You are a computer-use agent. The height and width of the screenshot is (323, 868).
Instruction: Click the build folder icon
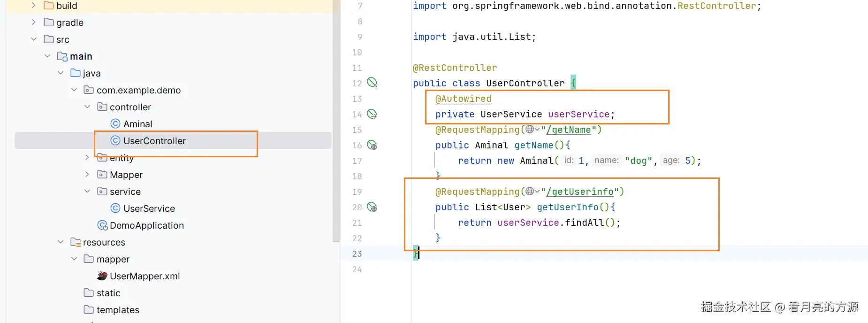coord(48,6)
